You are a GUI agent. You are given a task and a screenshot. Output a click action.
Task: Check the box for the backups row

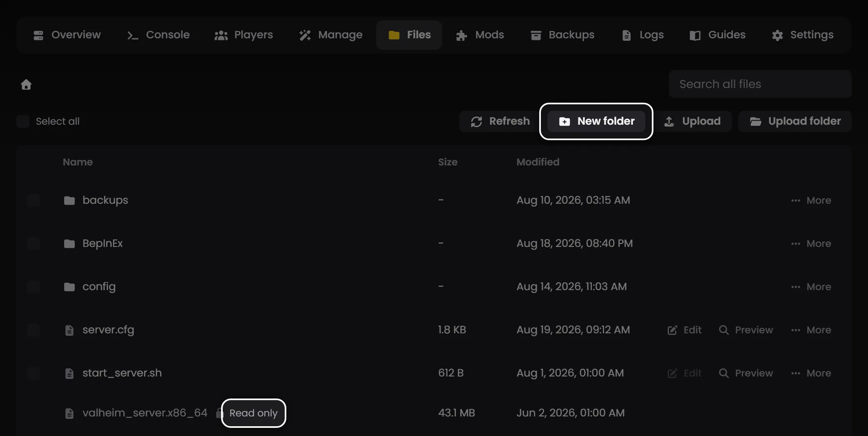[33, 200]
